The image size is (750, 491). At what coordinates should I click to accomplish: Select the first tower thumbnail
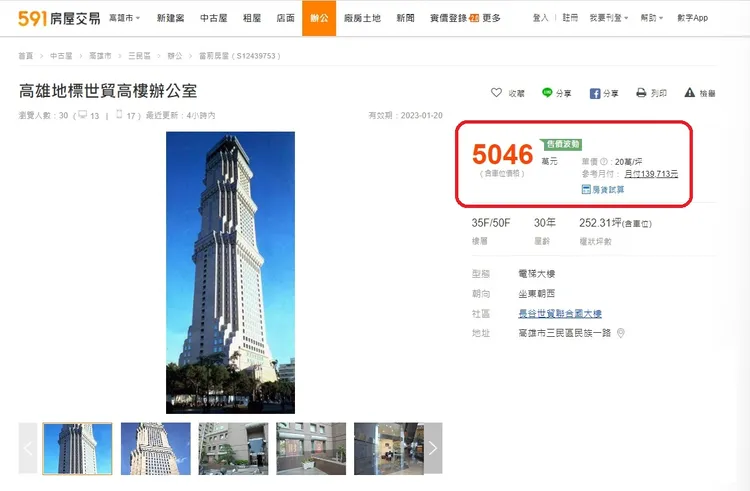pyautogui.click(x=77, y=448)
